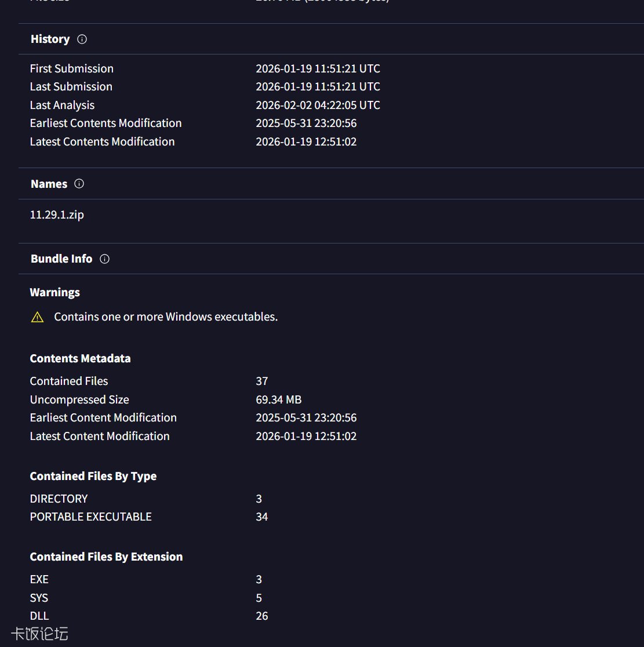Click the Names section info icon
This screenshot has height=647, width=644.
79,183
